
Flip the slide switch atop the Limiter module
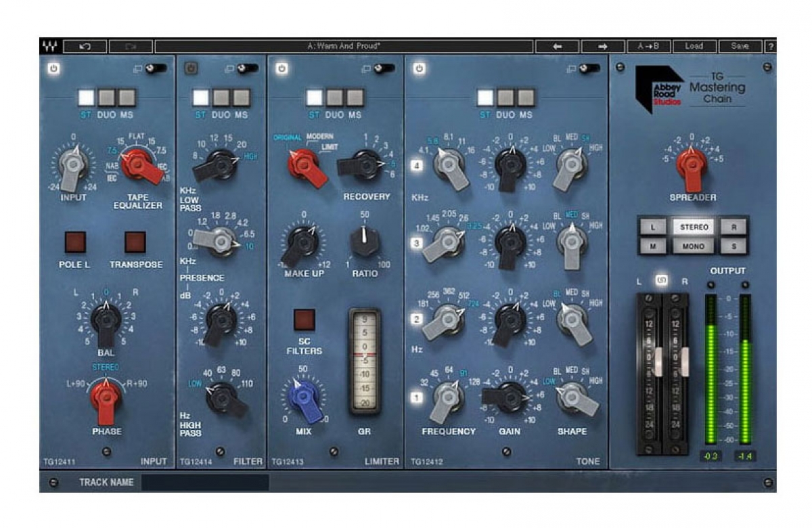(x=384, y=68)
